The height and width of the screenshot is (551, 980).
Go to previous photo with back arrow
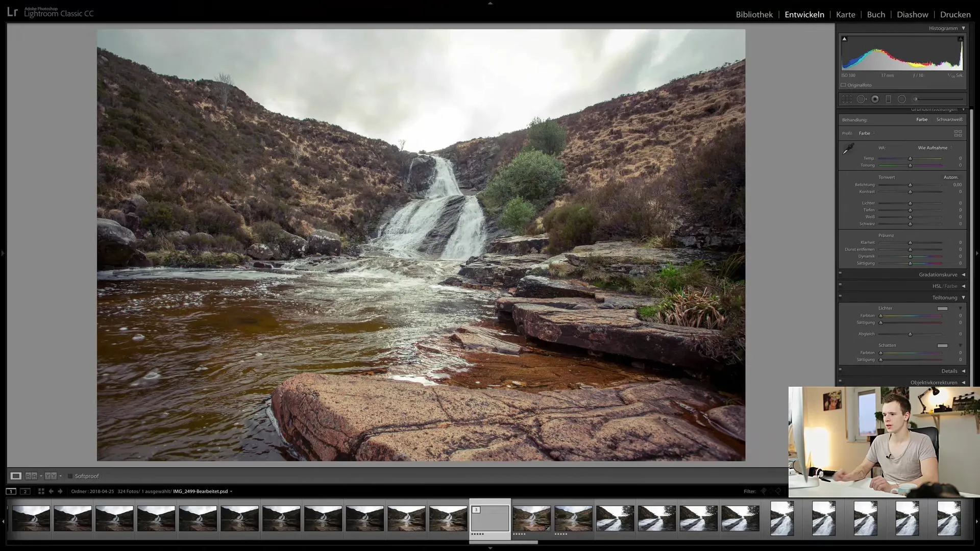pos(51,491)
